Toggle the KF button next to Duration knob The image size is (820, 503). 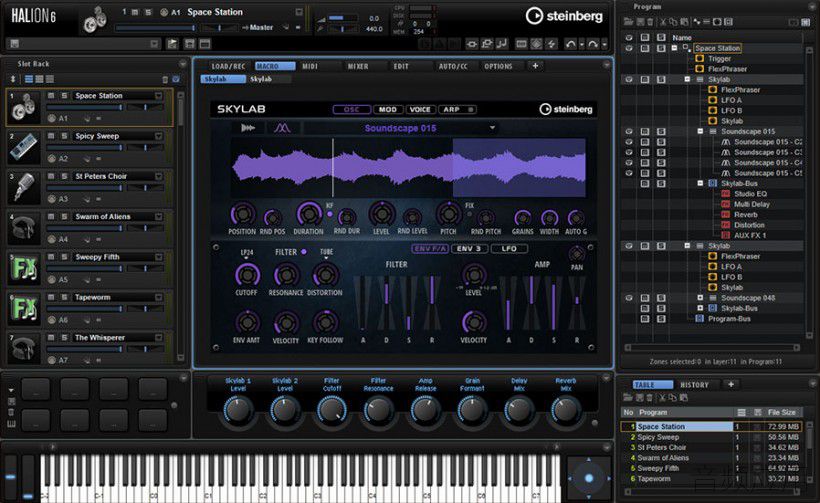pyautogui.click(x=329, y=214)
